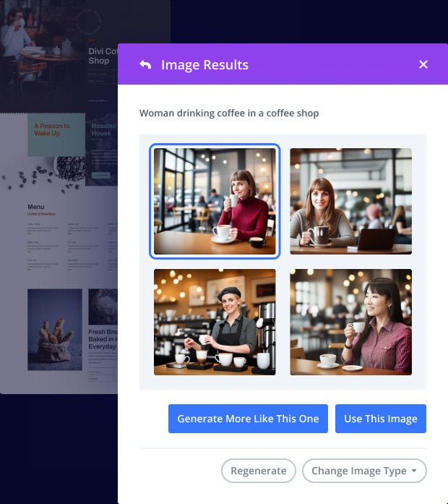The width and height of the screenshot is (448, 504).
Task: Click the bread basket photo in background page
Action: point(55,330)
